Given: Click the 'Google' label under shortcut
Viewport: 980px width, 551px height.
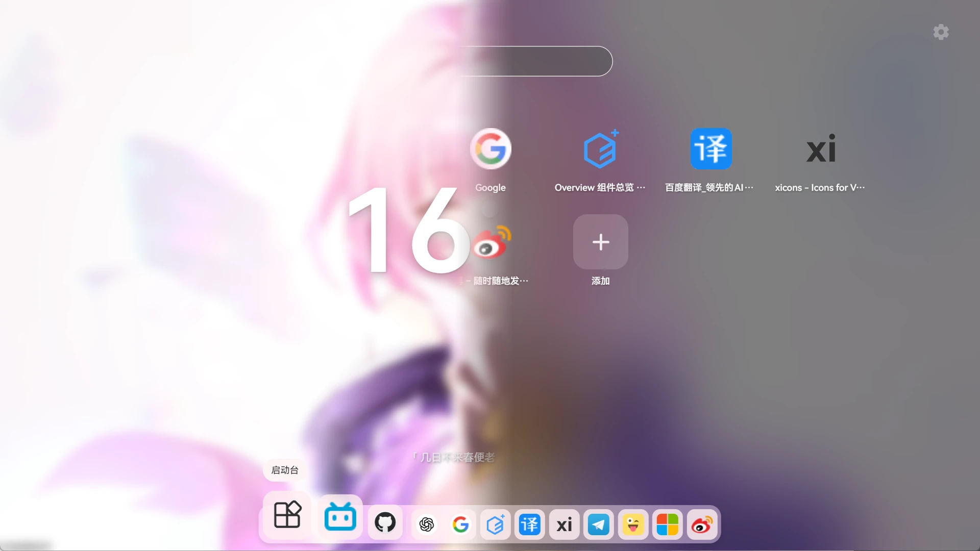Looking at the screenshot, I should (x=491, y=188).
